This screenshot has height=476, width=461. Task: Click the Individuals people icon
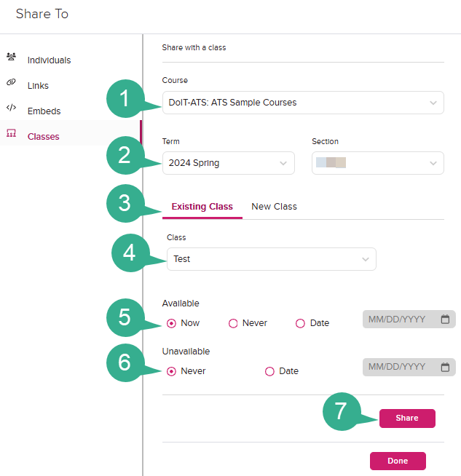pyautogui.click(x=11, y=57)
